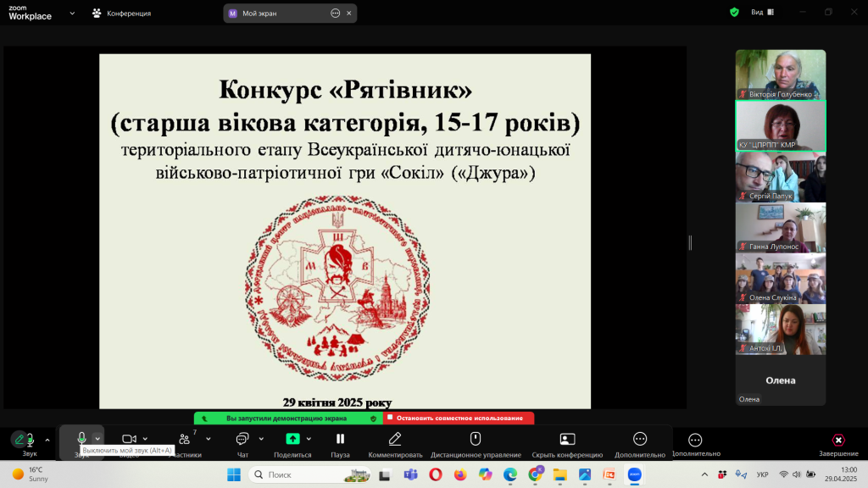
Task: Open the Zoom Workplace dropdown arrow
Action: click(x=72, y=14)
